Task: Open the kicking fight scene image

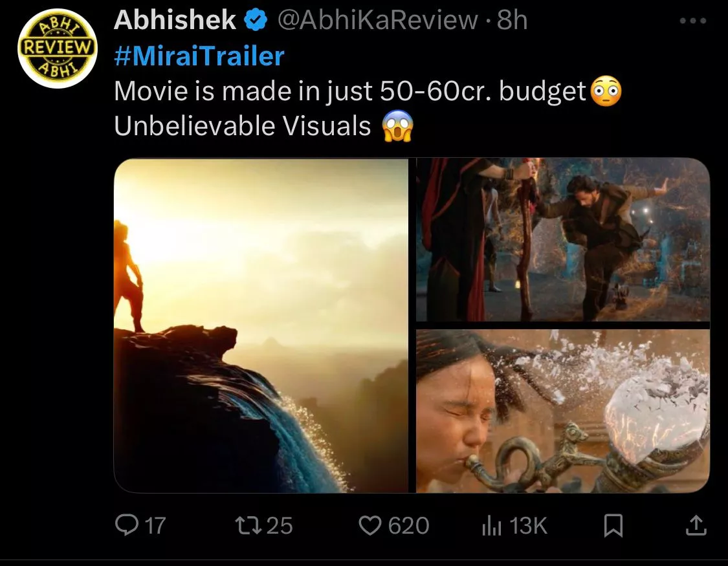Action: pos(562,239)
